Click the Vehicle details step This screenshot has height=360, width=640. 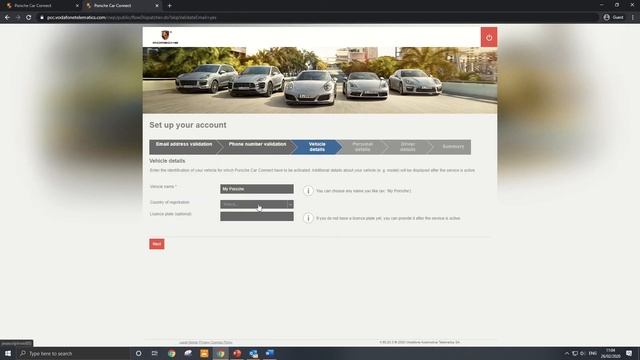click(x=317, y=147)
